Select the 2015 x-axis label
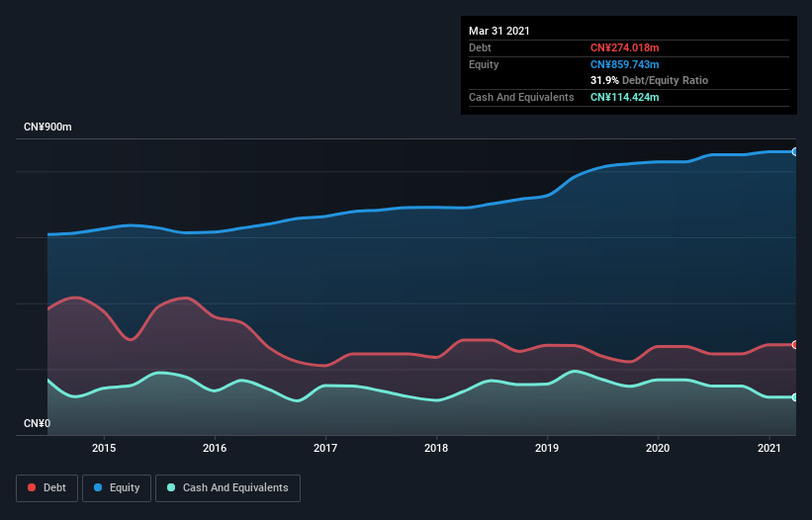812x520 pixels. (104, 448)
